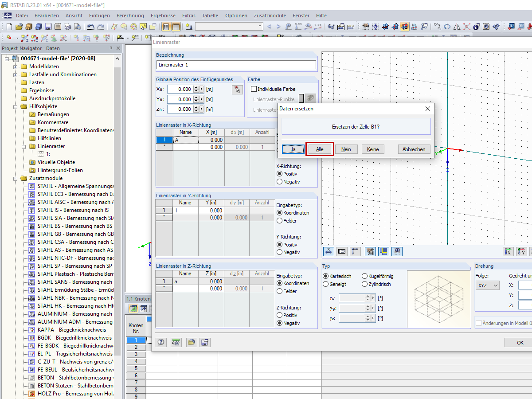Viewport: 532px width, 399px height.
Task: Click the numbering (123) preview icon
Action: (x=342, y=251)
